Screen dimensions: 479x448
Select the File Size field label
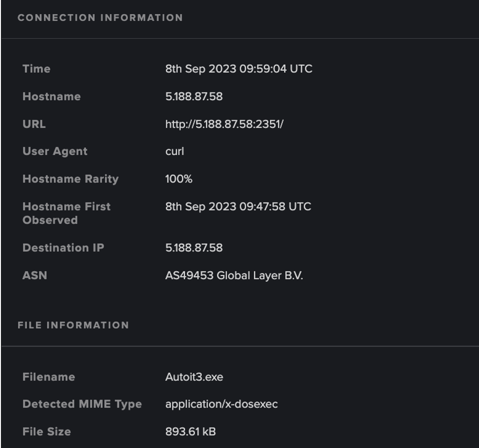point(46,432)
